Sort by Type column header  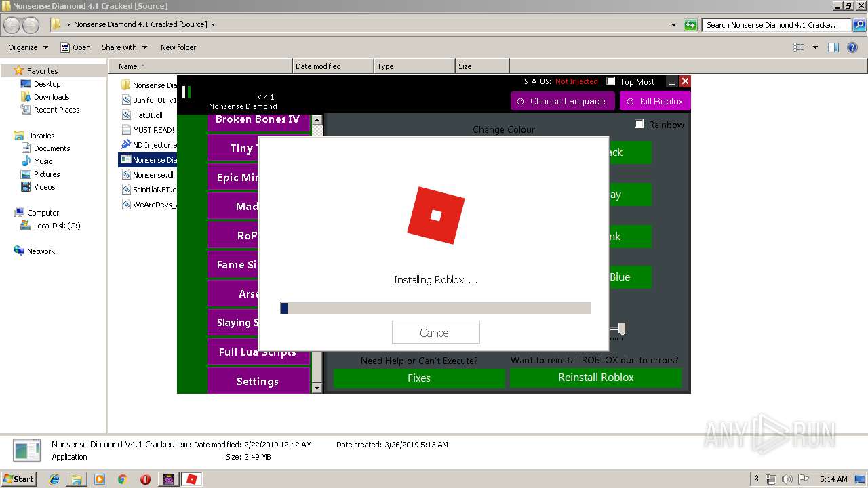coord(414,66)
